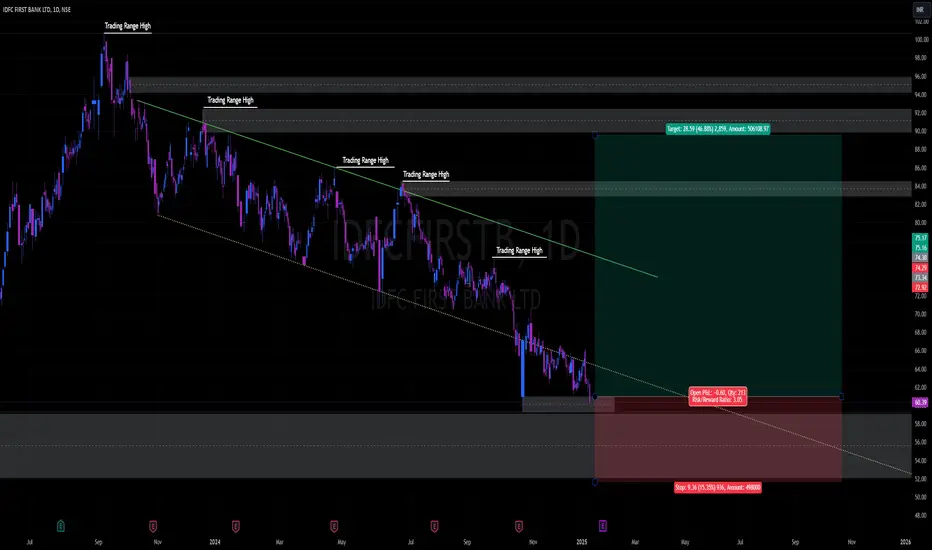Click the red 72.92 price label
This screenshot has width=932, height=550.
click(920, 288)
